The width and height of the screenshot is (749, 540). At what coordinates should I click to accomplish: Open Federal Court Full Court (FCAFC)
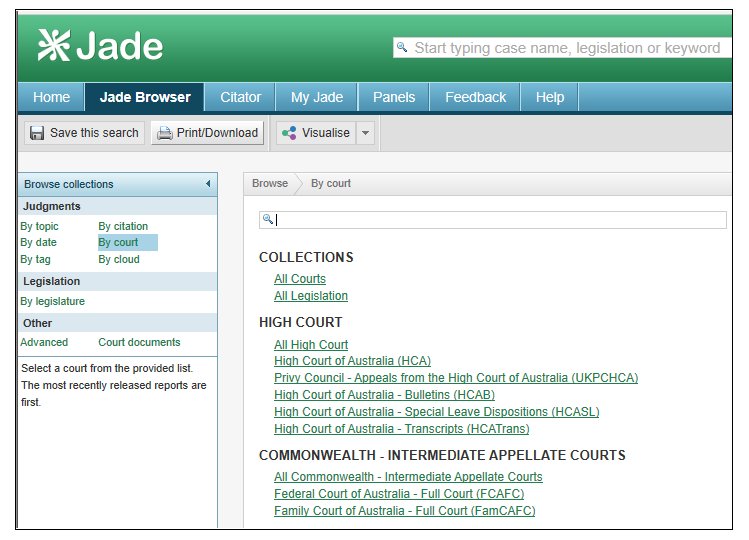(399, 494)
